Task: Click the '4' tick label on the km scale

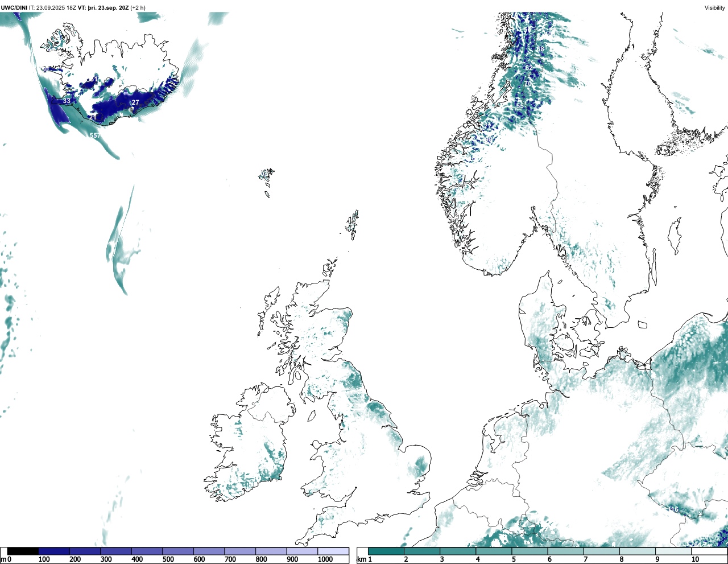Action: [x=478, y=559]
